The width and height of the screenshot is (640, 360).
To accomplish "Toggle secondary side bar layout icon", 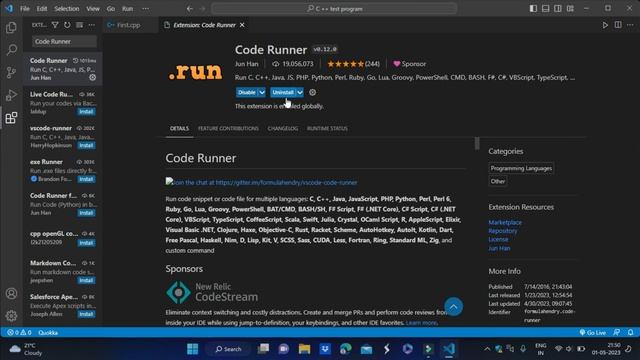I will click(x=558, y=9).
